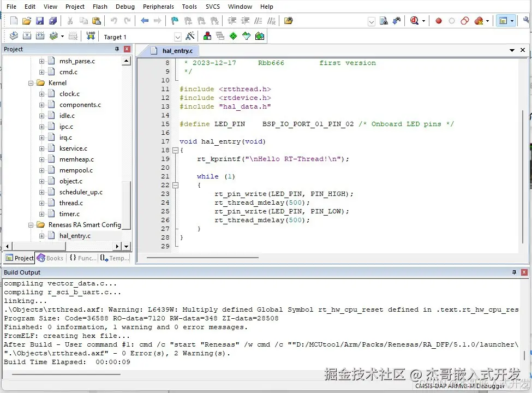This screenshot has width=532, height=393.
Task: Open the Debug menu
Action: coord(125,7)
